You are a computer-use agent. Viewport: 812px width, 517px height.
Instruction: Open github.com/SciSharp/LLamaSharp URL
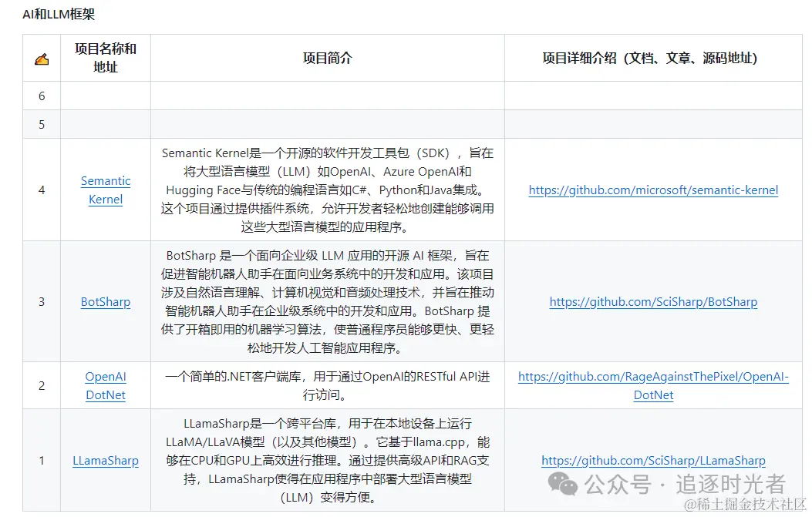(x=653, y=461)
